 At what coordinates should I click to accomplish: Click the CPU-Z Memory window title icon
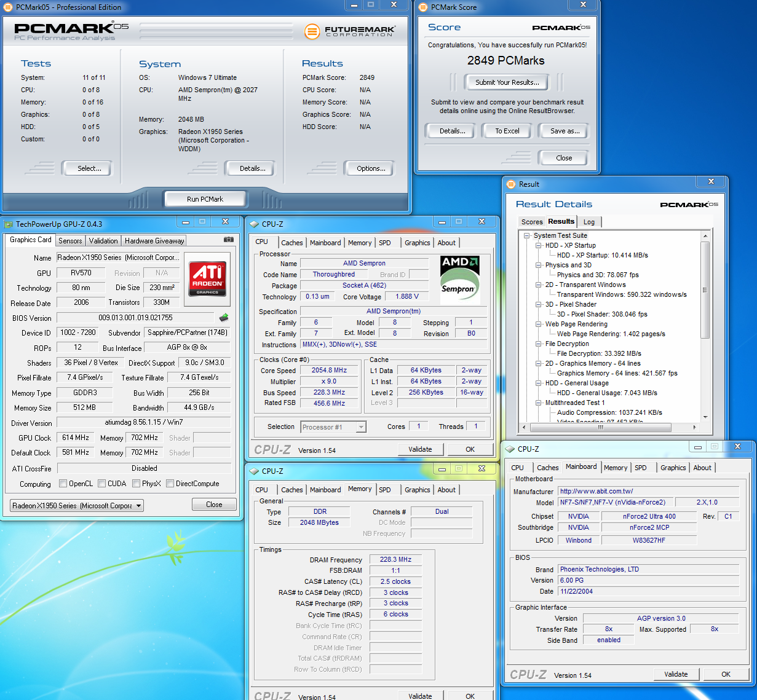tap(253, 471)
